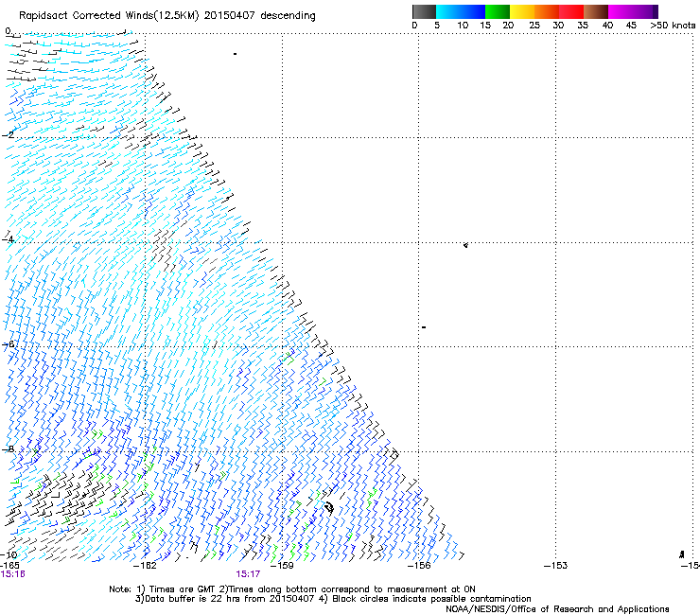Click the 'NOAA/NESDIS/Office of Research and Applications' credit
Screen dimensions: 700x615
557,609
